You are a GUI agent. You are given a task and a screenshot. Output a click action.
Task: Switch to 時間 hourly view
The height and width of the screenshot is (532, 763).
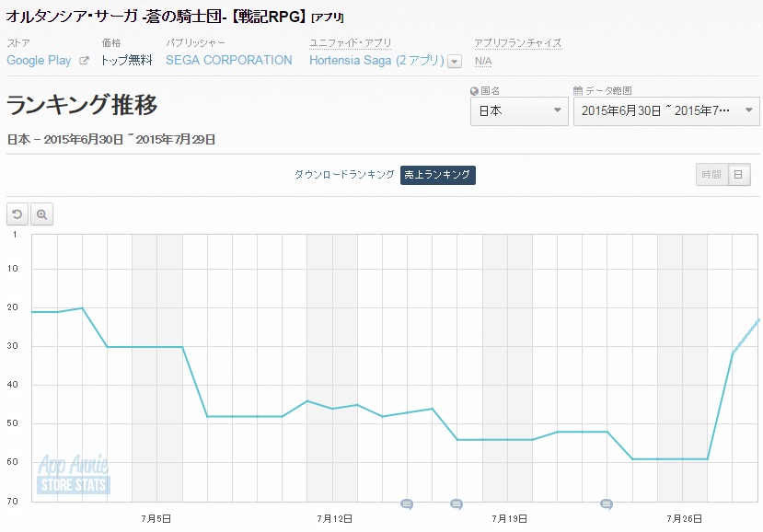click(x=711, y=175)
